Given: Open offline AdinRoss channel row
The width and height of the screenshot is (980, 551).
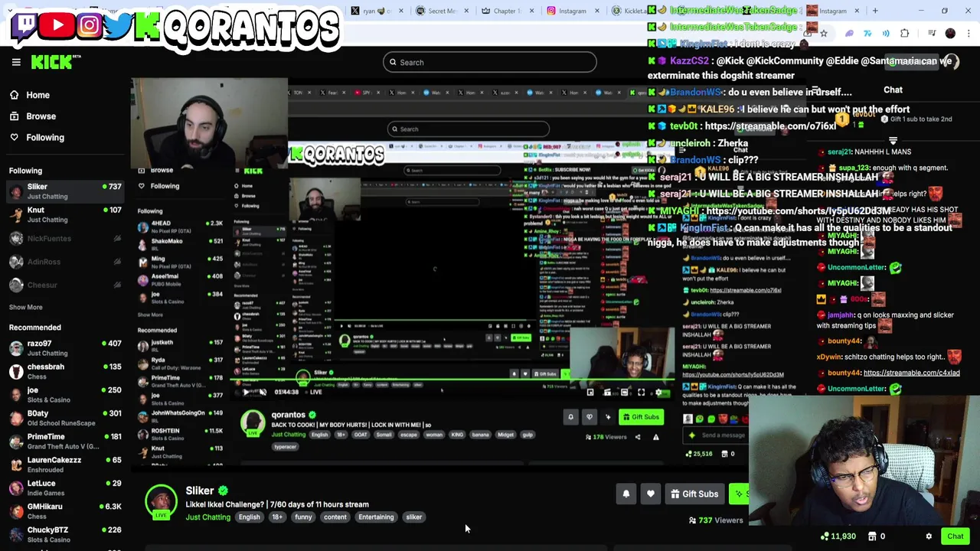Looking at the screenshot, I should pyautogui.click(x=65, y=262).
